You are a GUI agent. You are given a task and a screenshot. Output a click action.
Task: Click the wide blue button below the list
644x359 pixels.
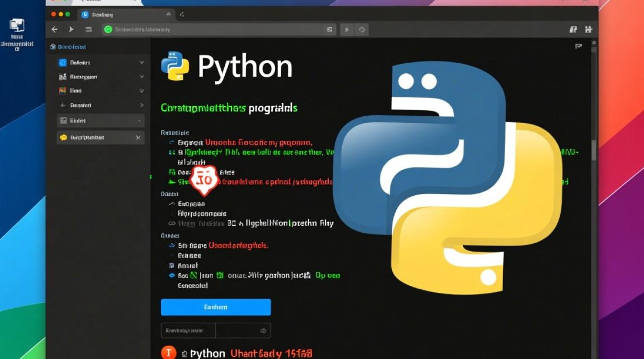(x=216, y=307)
